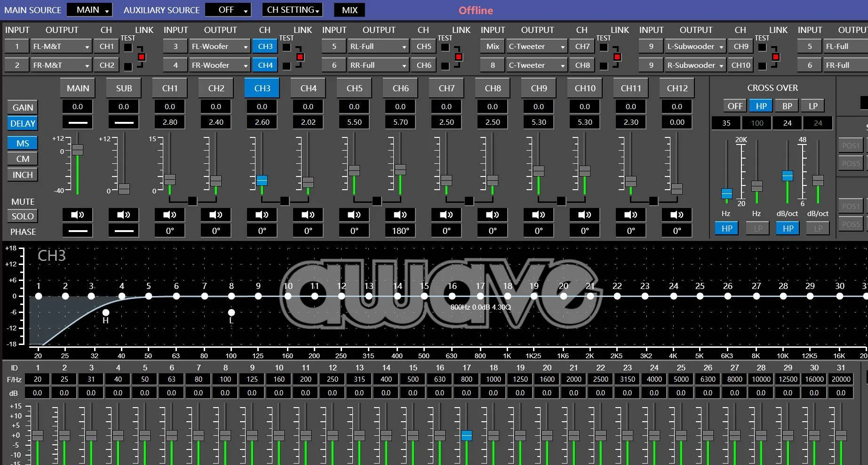This screenshot has width=868, height=465.
Task: Open the MIX button in the top bar
Action: [350, 10]
